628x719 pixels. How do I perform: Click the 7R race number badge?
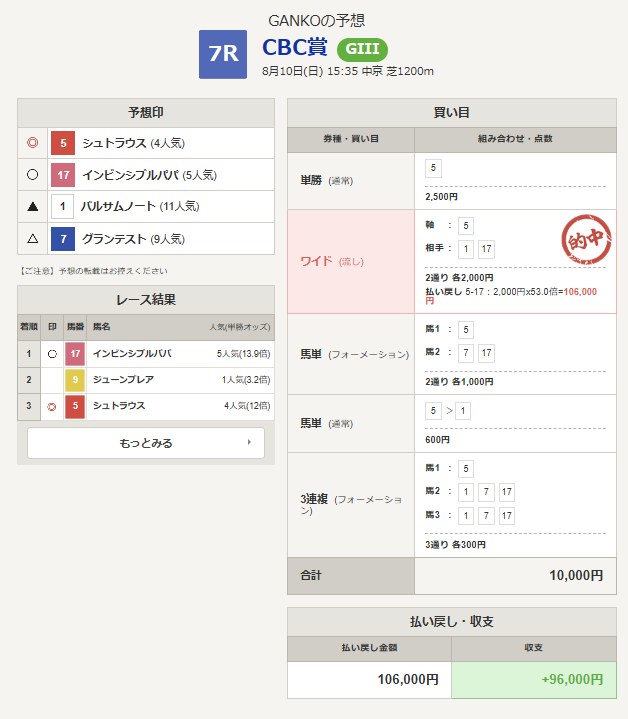(223, 55)
